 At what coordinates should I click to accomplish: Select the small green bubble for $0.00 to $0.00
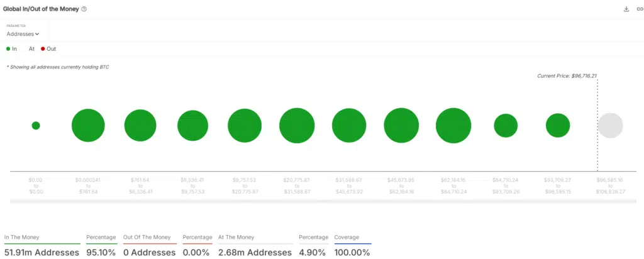pos(36,126)
